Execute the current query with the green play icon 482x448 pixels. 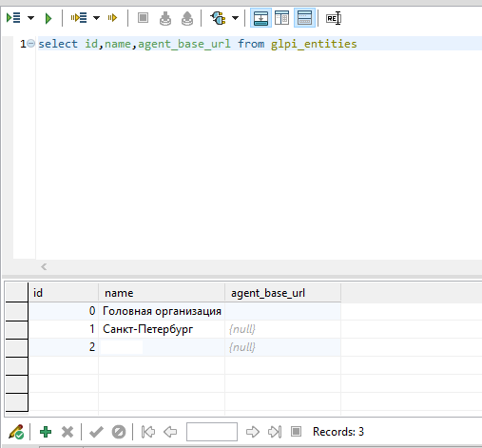[48, 18]
